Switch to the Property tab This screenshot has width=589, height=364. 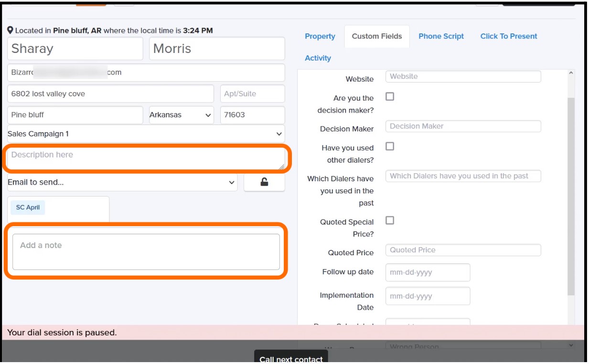pyautogui.click(x=320, y=36)
